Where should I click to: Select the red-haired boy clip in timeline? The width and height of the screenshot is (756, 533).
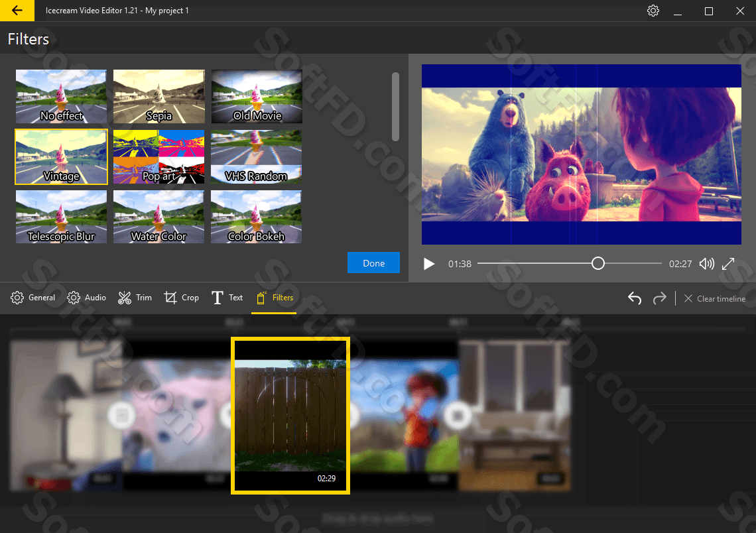coord(404,416)
